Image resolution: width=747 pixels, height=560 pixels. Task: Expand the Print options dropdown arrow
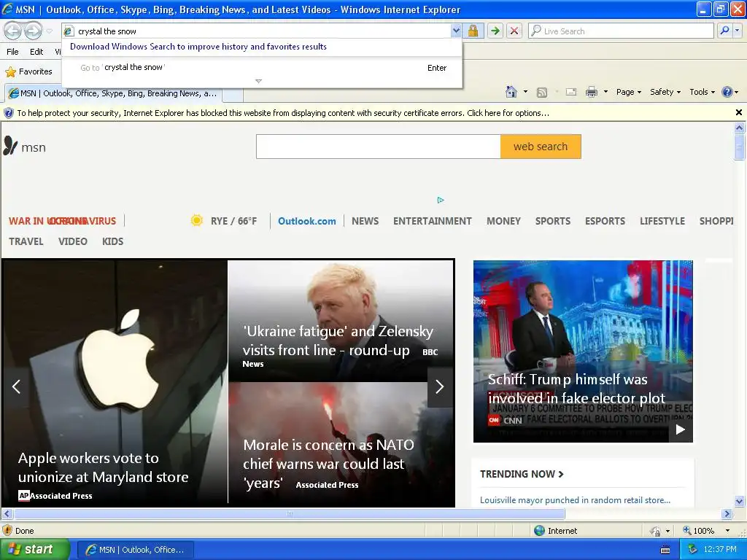pos(605,92)
